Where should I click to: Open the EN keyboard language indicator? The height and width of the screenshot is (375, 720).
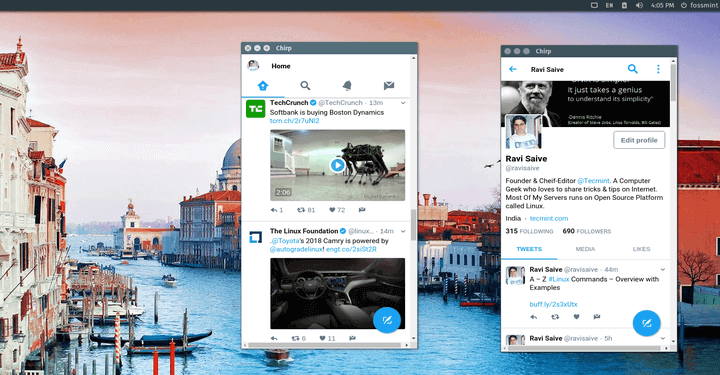pyautogui.click(x=609, y=5)
